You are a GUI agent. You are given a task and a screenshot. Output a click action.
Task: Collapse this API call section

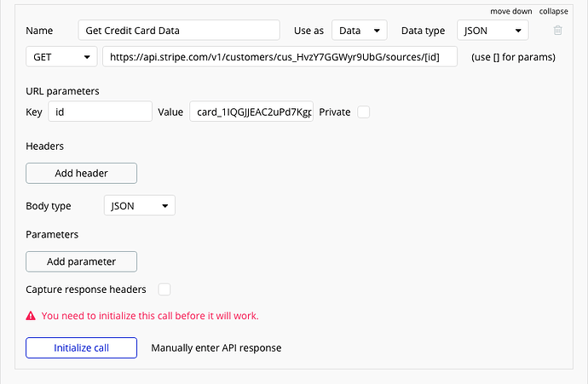[554, 11]
